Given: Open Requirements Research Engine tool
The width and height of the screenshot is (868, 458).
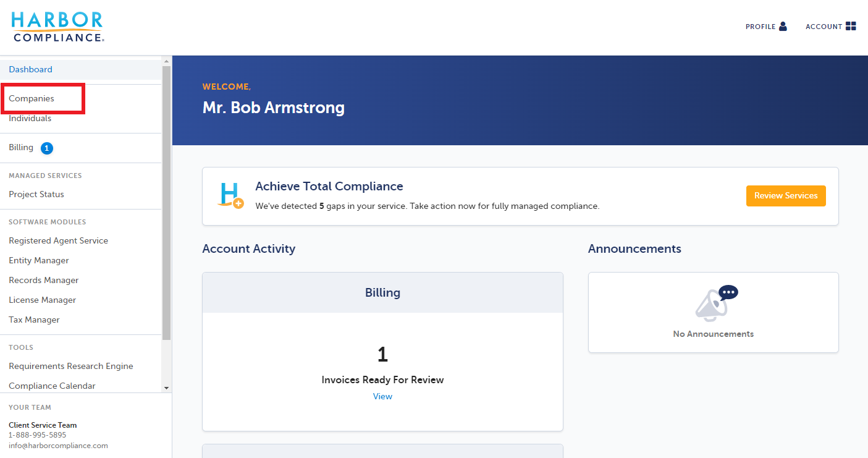Looking at the screenshot, I should [x=71, y=366].
